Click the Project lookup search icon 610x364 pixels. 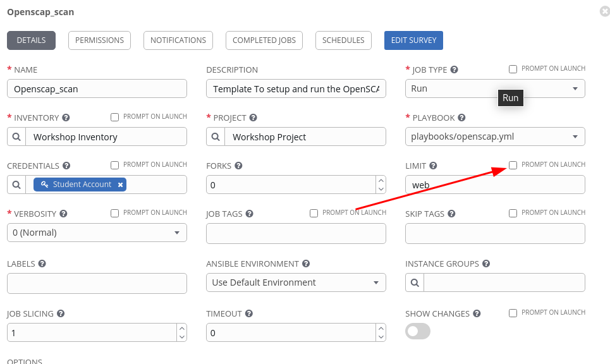coord(216,137)
